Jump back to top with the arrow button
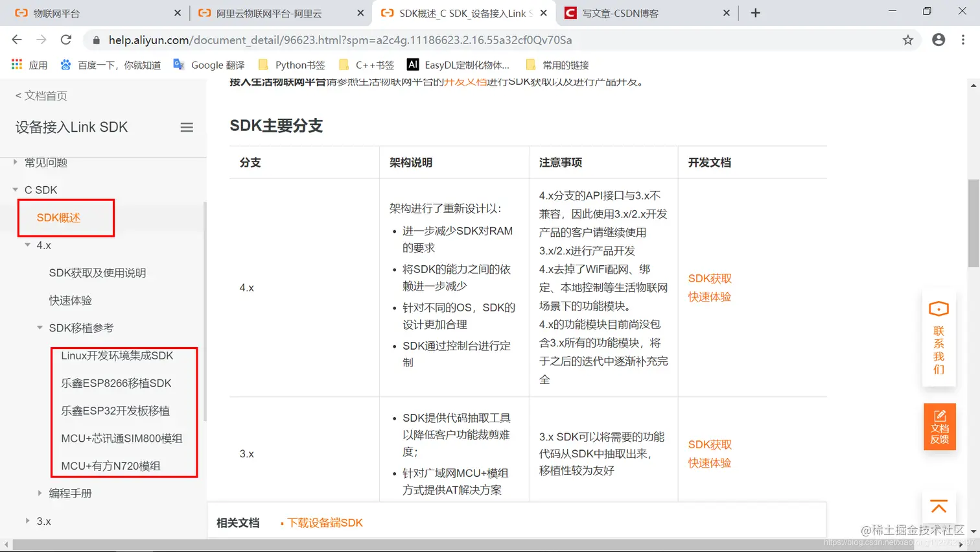Viewport: 980px width, 552px height. [x=939, y=507]
